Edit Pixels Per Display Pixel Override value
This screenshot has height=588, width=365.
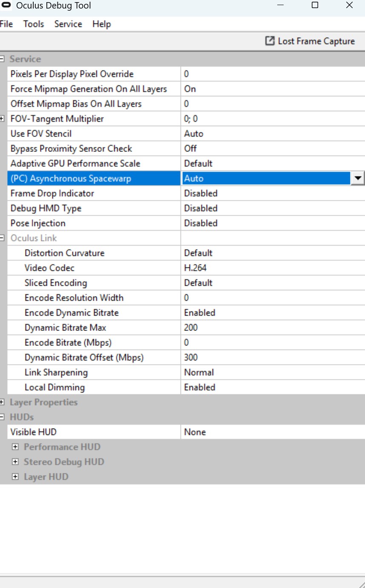click(273, 74)
